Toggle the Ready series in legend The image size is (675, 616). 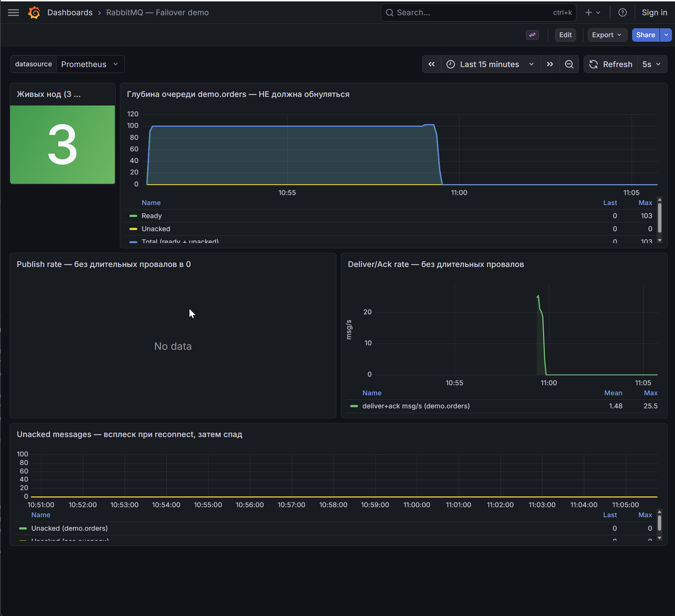click(151, 216)
